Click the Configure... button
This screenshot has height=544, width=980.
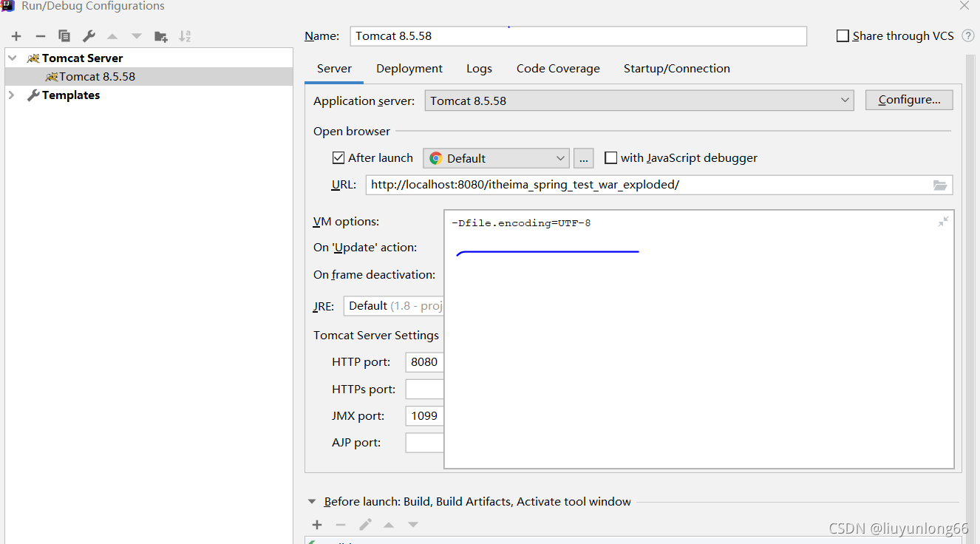click(x=909, y=100)
